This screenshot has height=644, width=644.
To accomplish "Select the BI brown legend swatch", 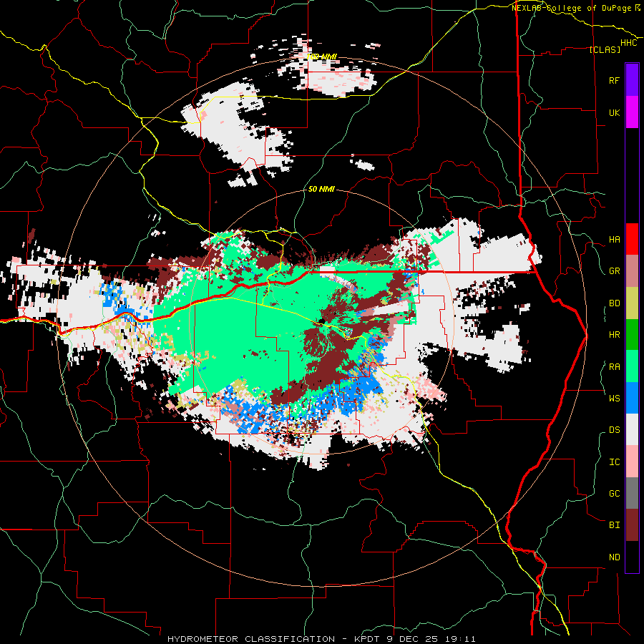I will [x=632, y=525].
